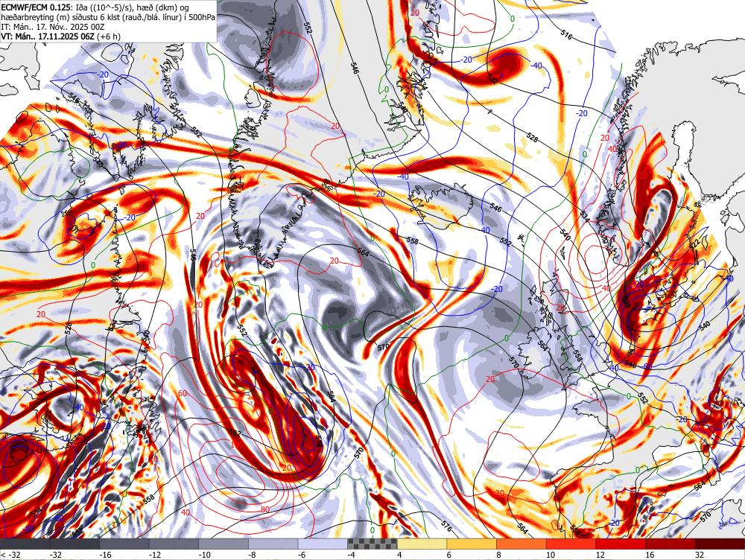This screenshot has height=560, width=745.
Task: Click the pale yellow '4' legend swatch
Action: point(422,544)
